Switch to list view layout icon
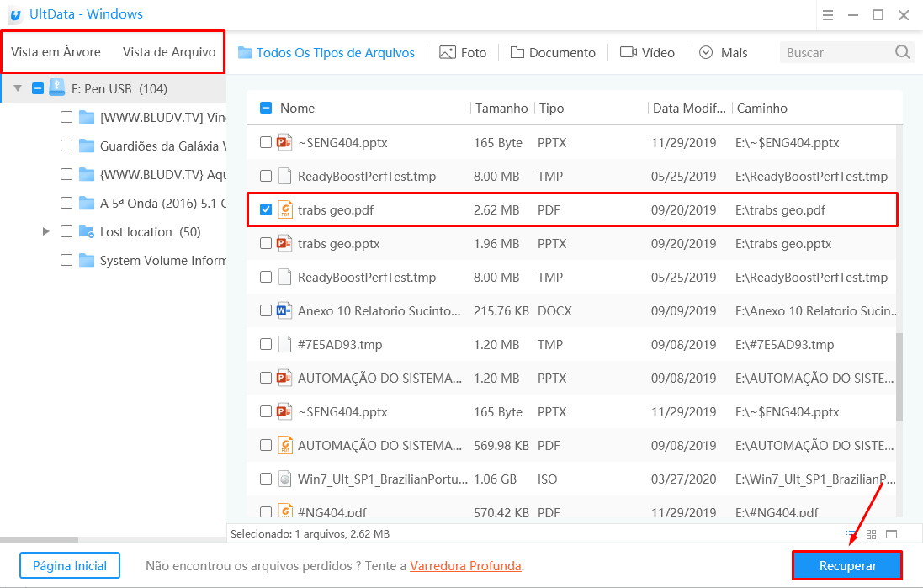923x588 pixels. tap(851, 534)
